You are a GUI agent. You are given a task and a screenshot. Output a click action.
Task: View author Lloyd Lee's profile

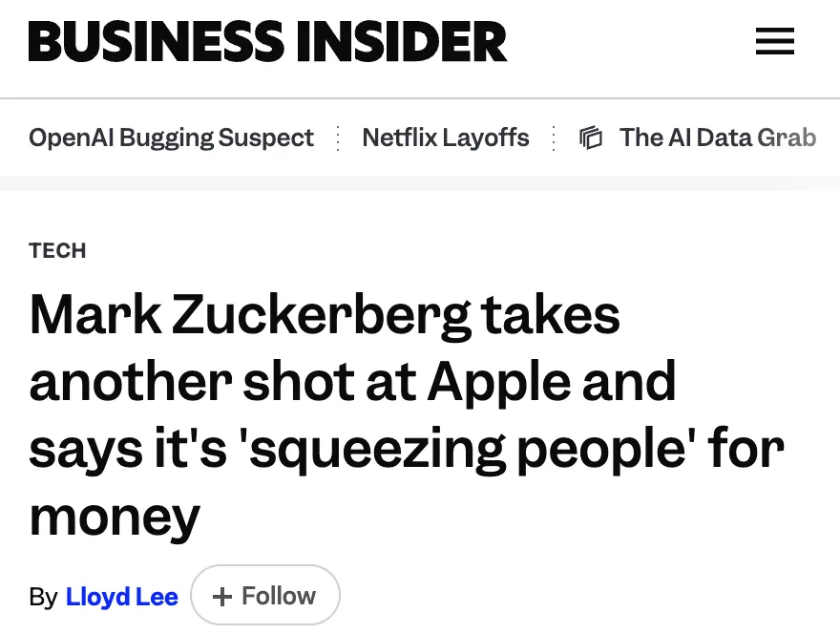(121, 597)
